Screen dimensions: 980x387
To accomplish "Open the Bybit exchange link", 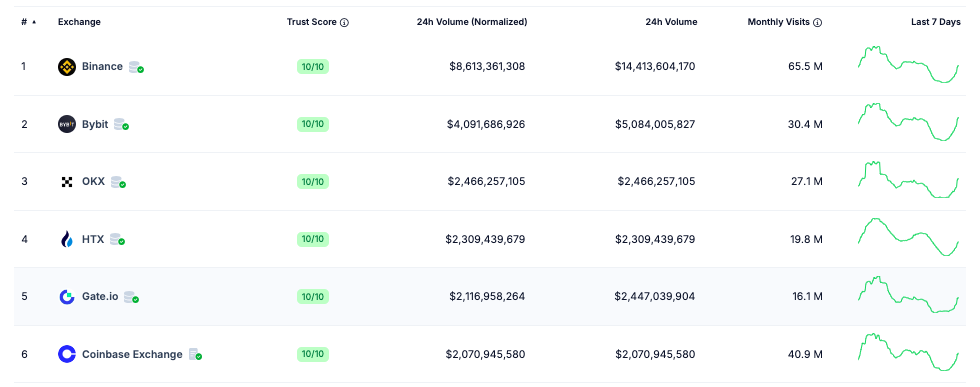I will tap(95, 124).
